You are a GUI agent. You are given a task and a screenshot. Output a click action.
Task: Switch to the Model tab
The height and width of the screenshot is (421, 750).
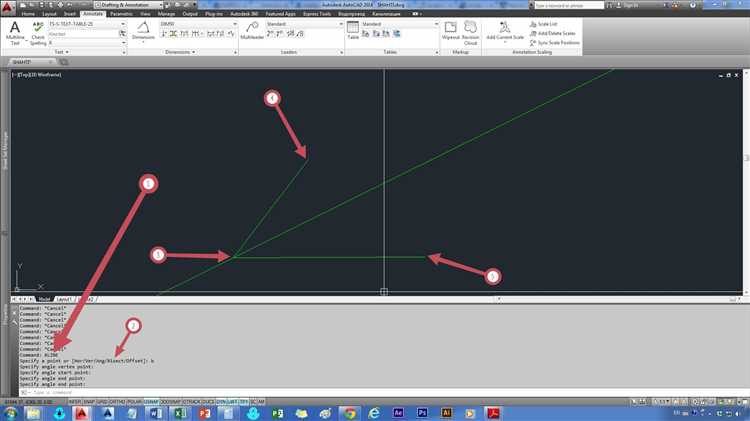click(44, 299)
